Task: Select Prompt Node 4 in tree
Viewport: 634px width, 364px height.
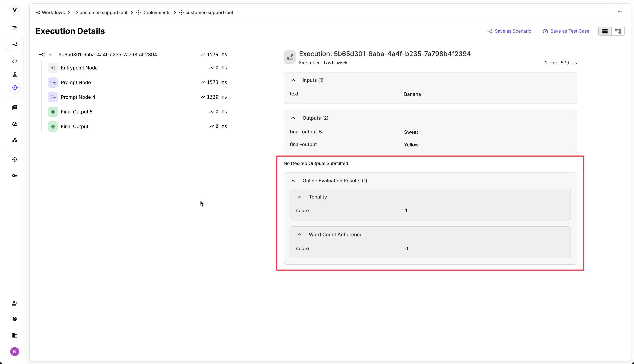Action: [x=78, y=97]
